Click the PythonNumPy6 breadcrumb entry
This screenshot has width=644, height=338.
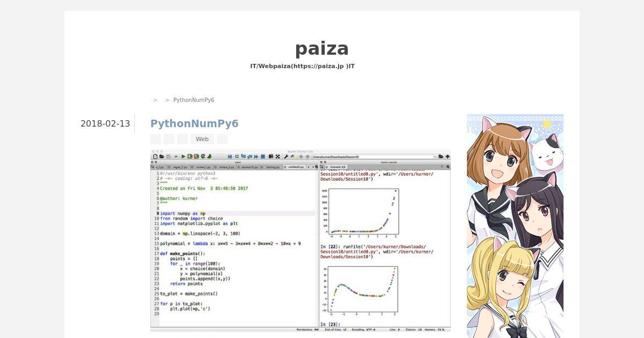tap(194, 100)
